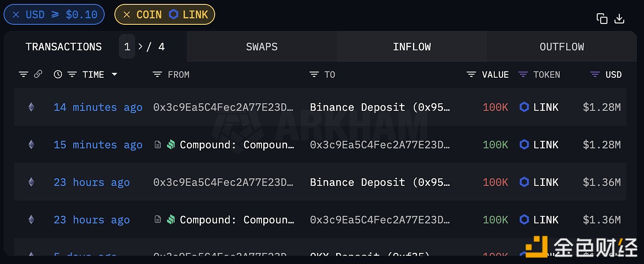Click the clock icon beside TIME
The width and height of the screenshot is (644, 264).
pos(58,75)
